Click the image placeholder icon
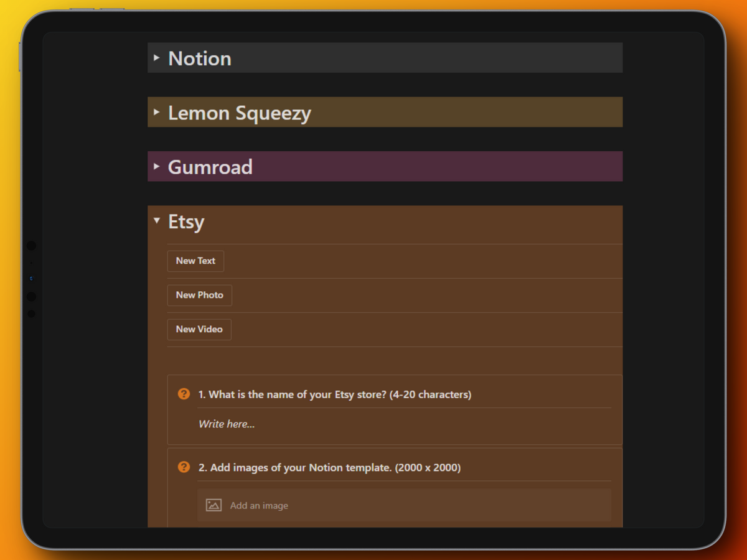The image size is (747, 560). pyautogui.click(x=214, y=505)
